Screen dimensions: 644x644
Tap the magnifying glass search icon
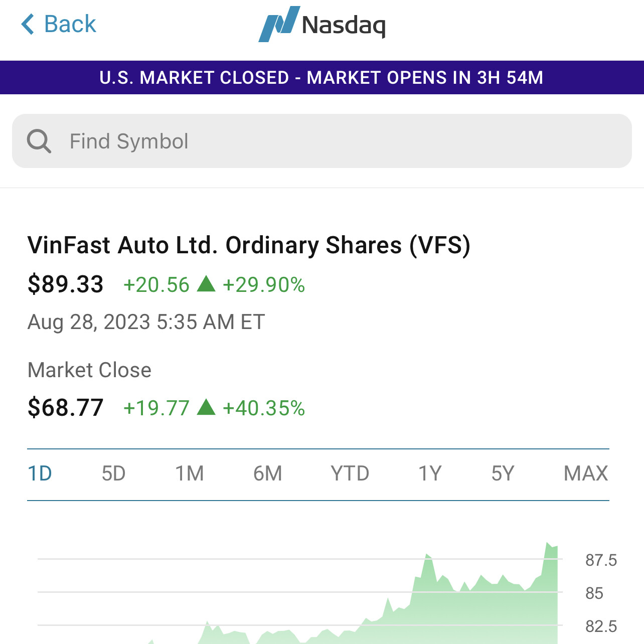pos(39,141)
